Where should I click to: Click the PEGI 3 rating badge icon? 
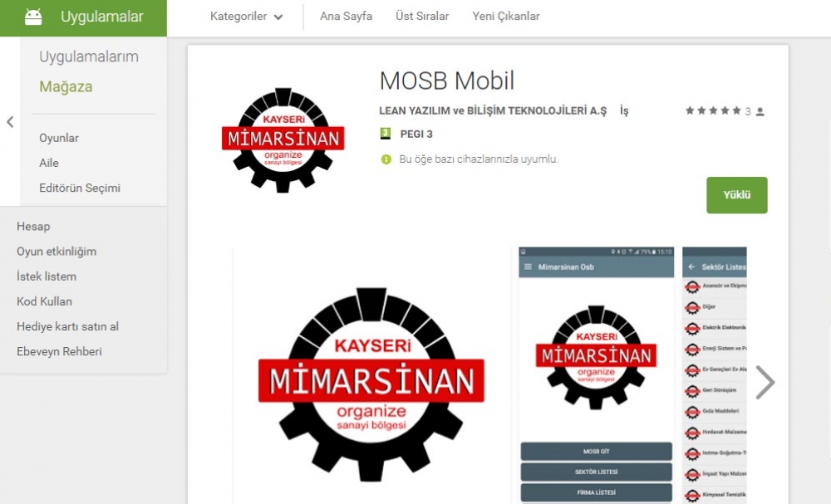(x=386, y=134)
